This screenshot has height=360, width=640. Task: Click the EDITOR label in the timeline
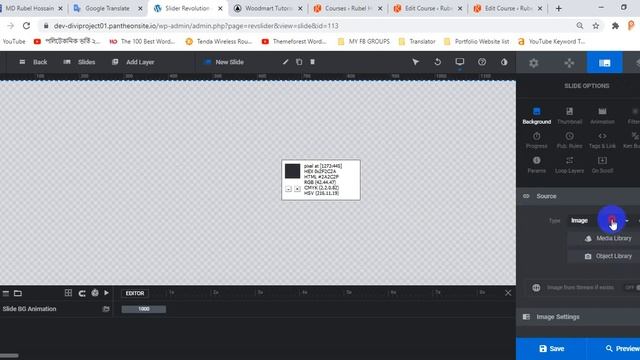(x=135, y=293)
